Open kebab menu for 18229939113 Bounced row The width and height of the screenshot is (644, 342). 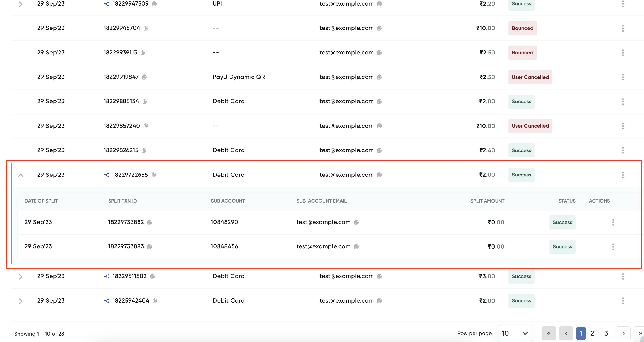pos(623,53)
